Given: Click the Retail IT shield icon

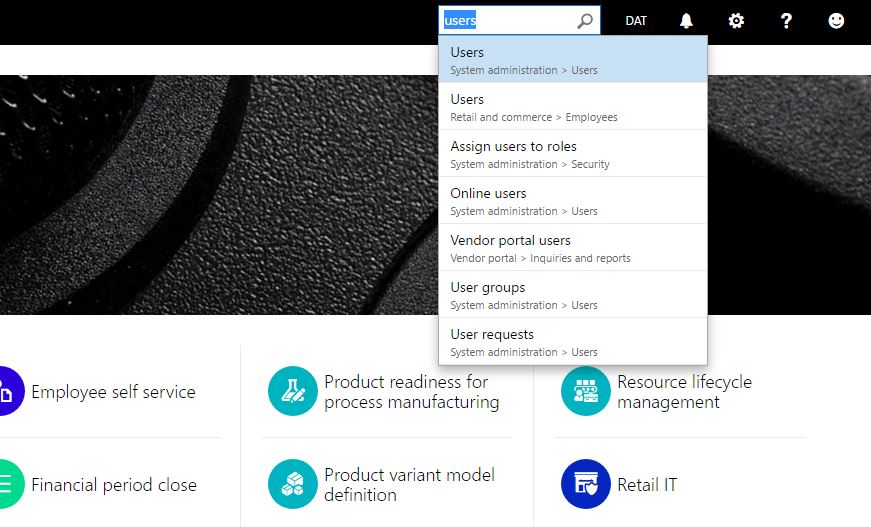Looking at the screenshot, I should tap(585, 484).
